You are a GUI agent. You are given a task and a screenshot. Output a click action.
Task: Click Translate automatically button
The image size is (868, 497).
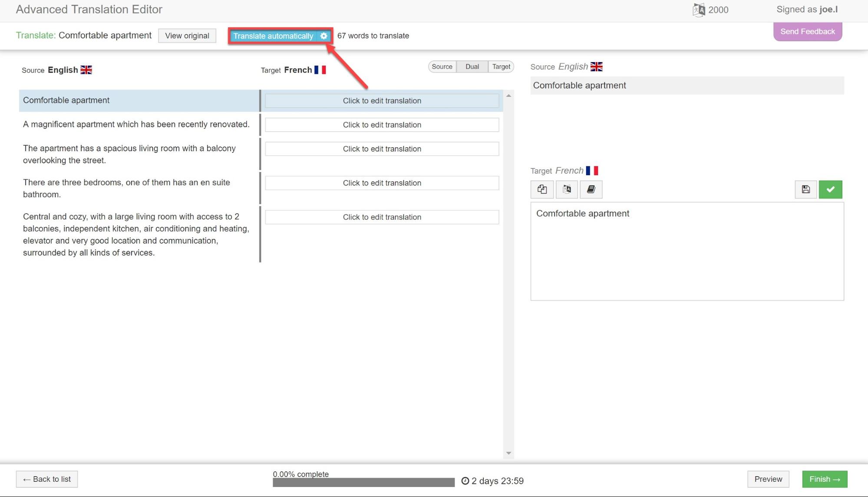[x=273, y=36]
